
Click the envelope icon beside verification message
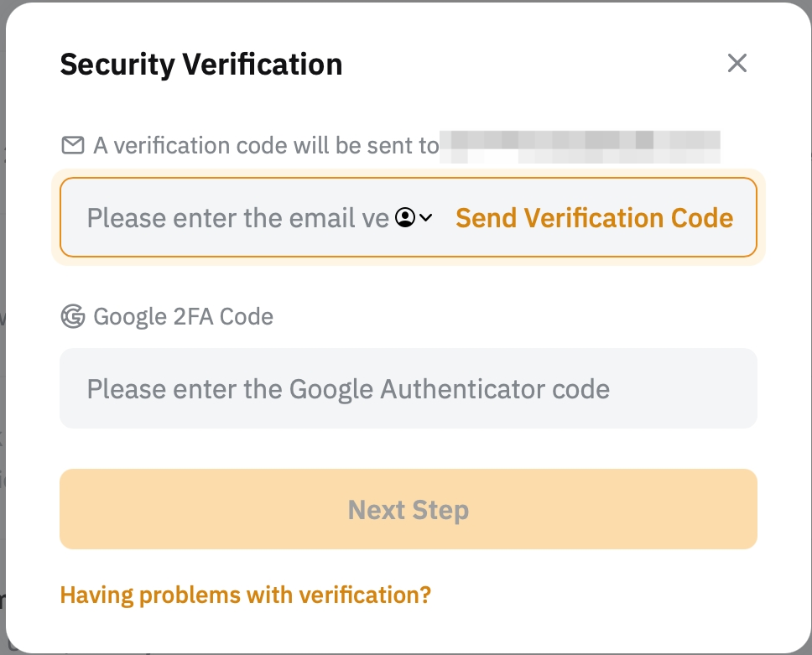[73, 146]
